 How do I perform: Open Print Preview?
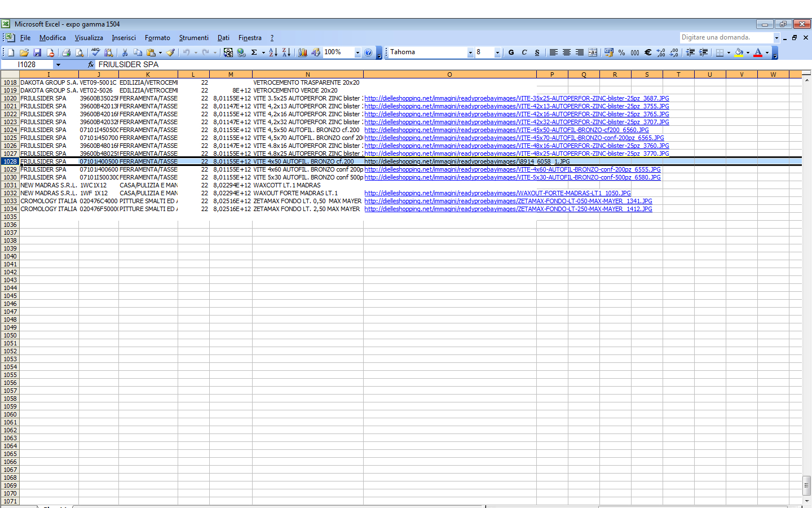[80, 52]
